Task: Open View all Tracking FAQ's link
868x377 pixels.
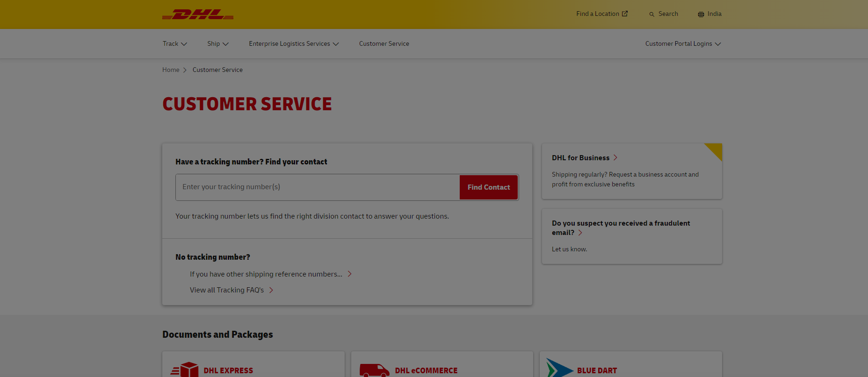Action: (x=231, y=290)
